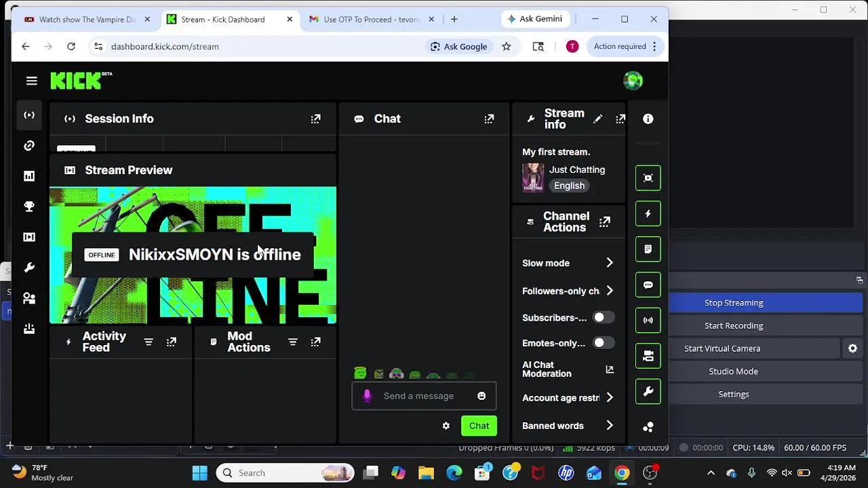
Task: Switch to The Vampire Diaries tab
Action: coord(87,19)
